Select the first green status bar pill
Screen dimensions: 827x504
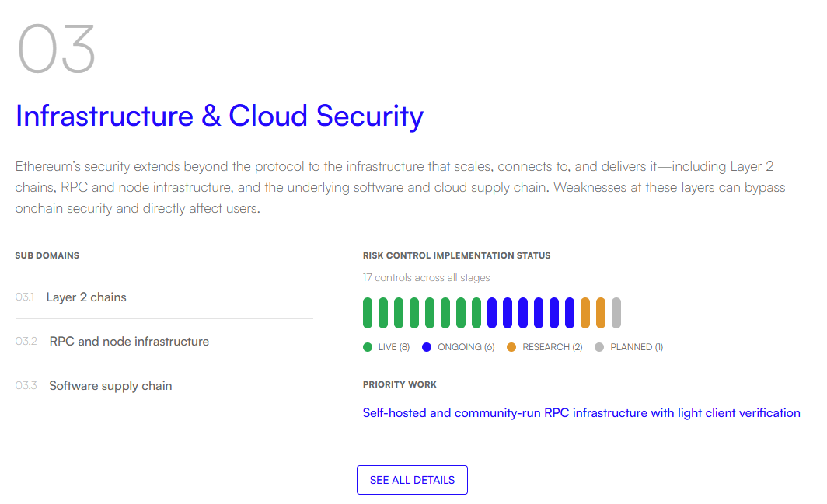368,313
